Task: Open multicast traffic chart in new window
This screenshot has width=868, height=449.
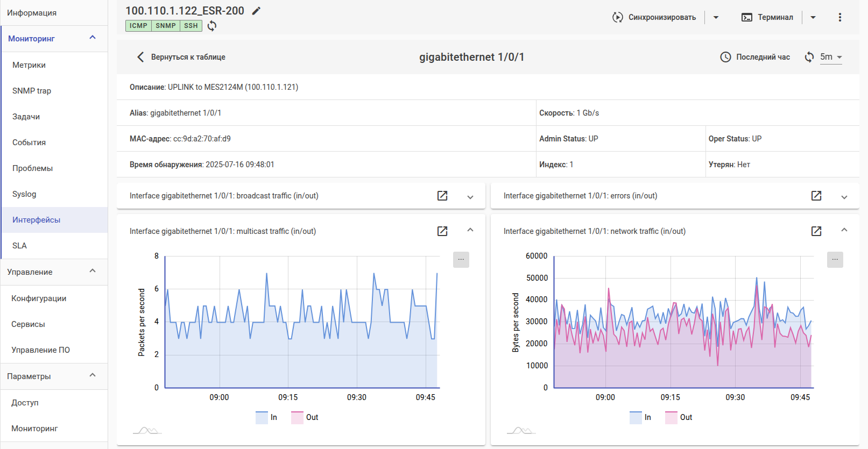Action: click(442, 231)
